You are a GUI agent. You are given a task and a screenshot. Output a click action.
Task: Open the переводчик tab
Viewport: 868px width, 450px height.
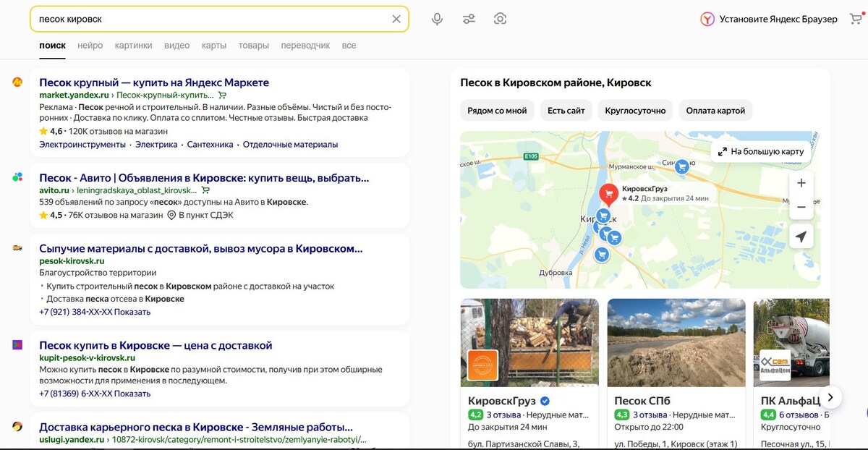point(305,46)
